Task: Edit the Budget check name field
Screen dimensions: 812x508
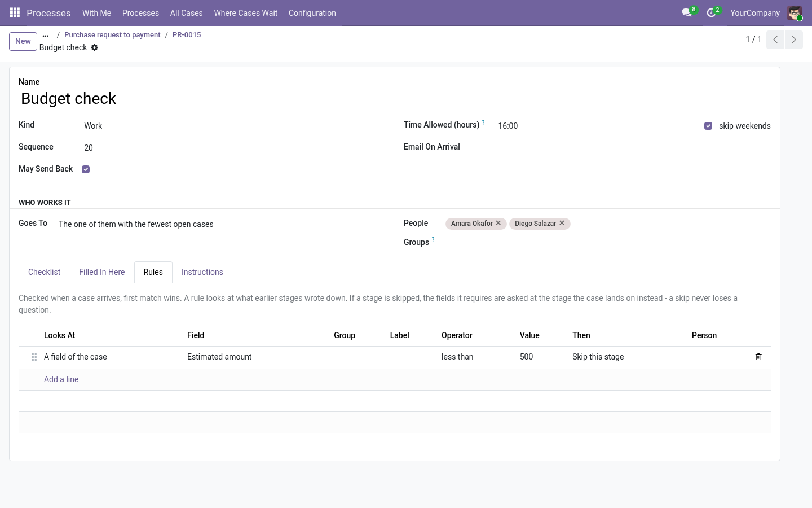Action: [x=395, y=99]
